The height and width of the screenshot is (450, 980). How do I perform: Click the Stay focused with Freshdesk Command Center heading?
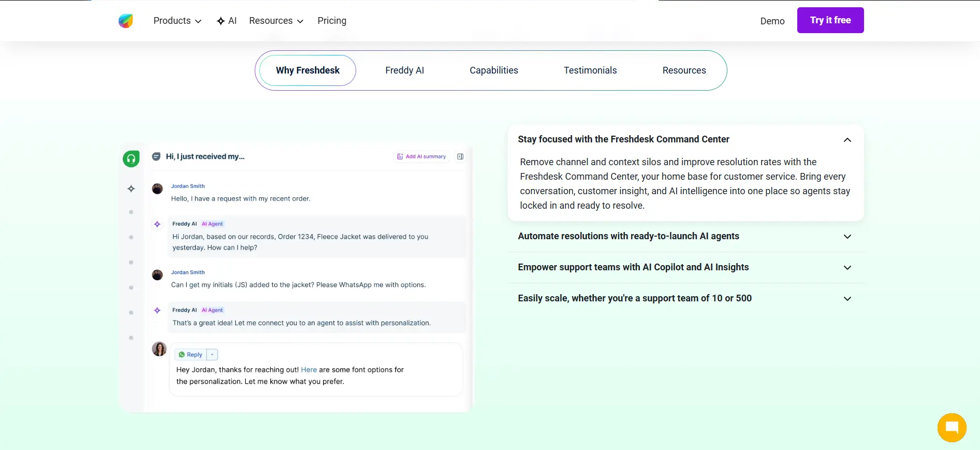pyautogui.click(x=623, y=139)
